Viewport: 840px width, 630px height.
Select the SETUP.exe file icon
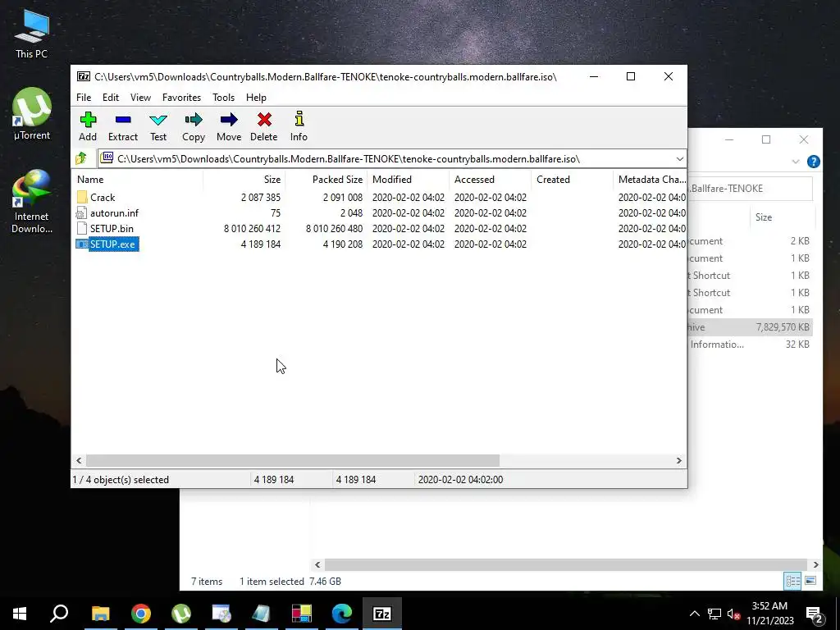(x=81, y=244)
